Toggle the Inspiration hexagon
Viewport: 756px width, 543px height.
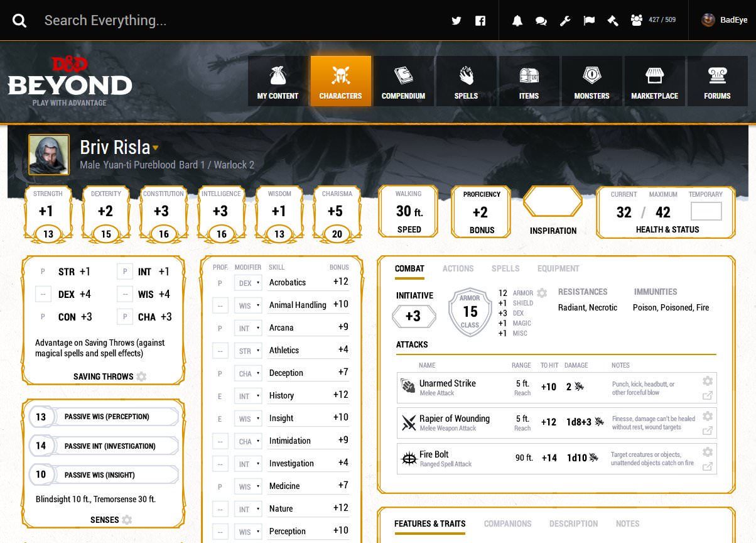pos(553,202)
